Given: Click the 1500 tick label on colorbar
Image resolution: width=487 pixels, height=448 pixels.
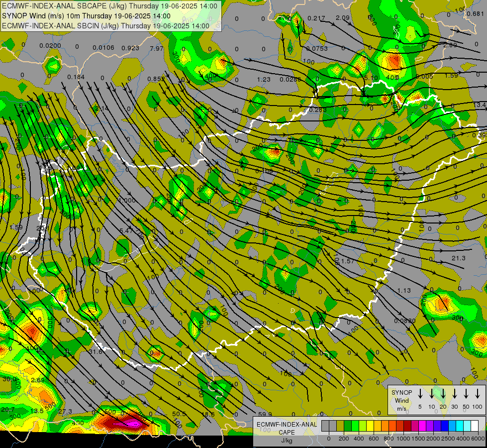Looking at the screenshot, I should click(x=418, y=439).
